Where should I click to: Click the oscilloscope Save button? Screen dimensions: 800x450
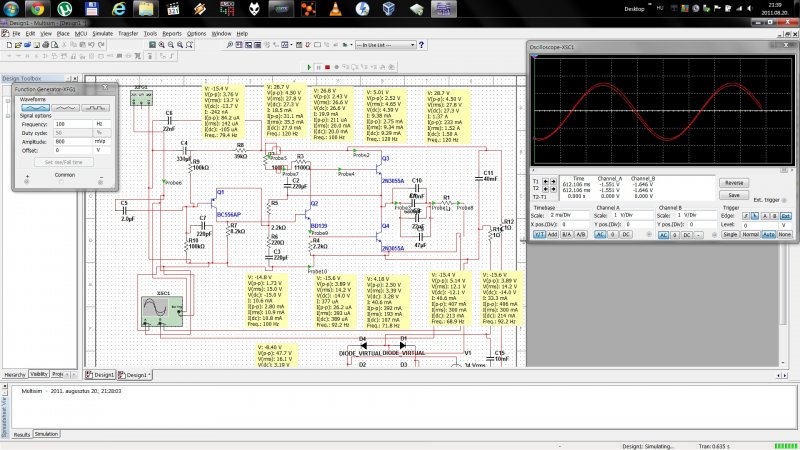point(734,195)
